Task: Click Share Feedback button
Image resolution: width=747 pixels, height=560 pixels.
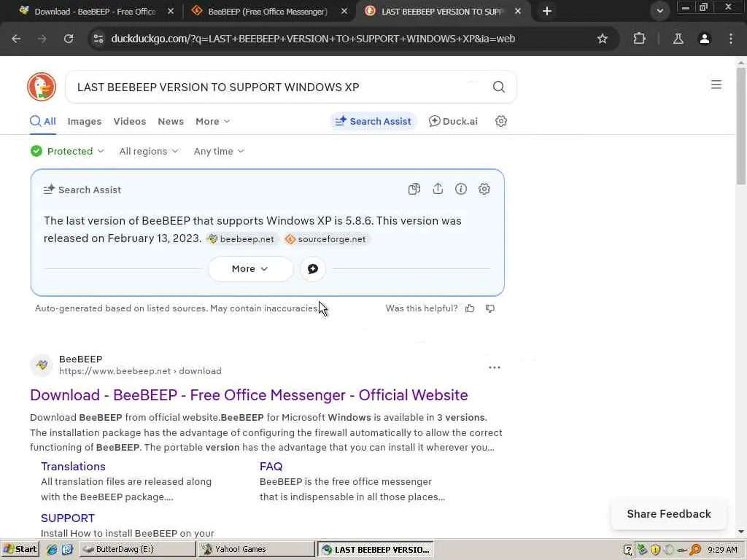Action: pyautogui.click(x=669, y=514)
